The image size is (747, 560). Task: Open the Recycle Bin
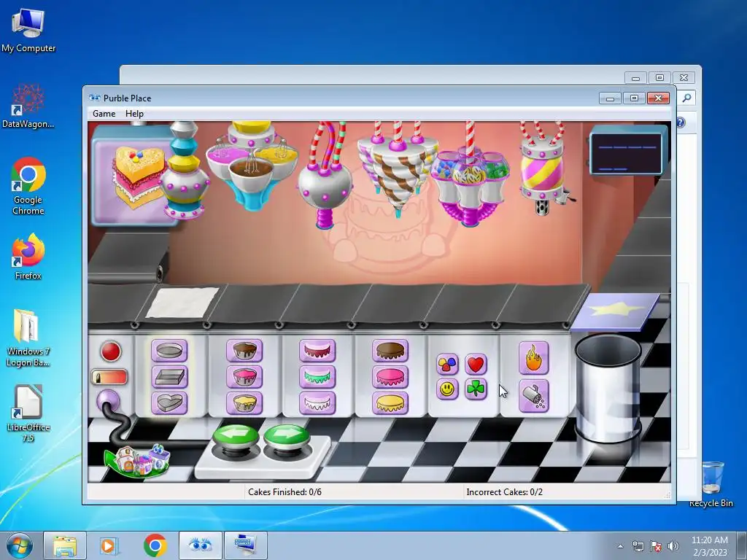[x=711, y=484]
